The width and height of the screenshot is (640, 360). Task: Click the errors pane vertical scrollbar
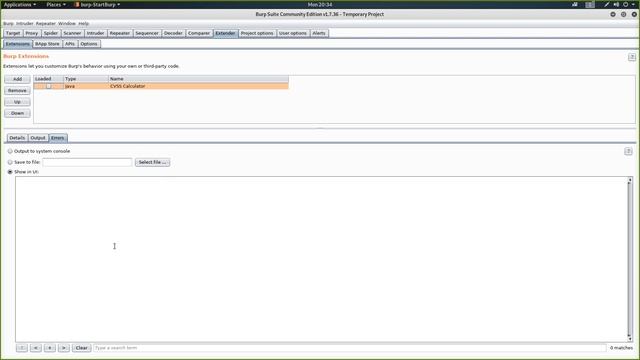[630, 259]
